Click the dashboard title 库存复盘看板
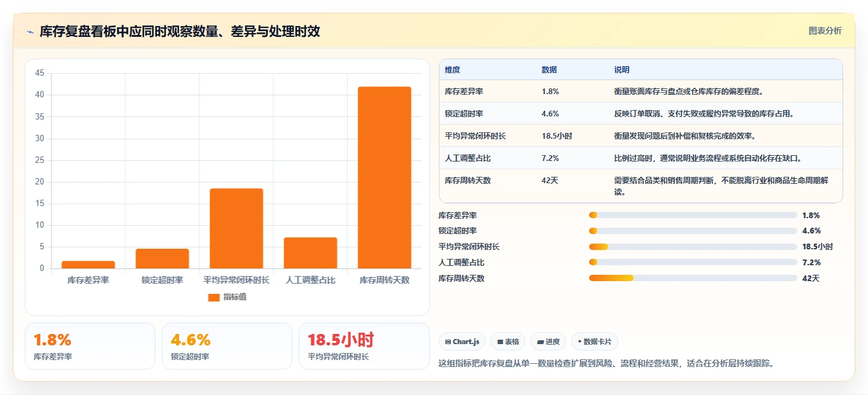Screen dimensions: 868x395 (x=180, y=31)
